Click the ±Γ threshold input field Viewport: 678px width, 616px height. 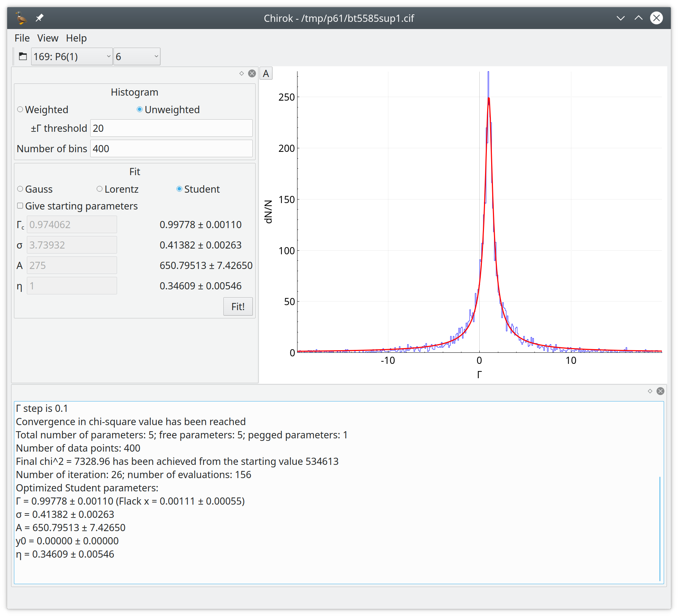[171, 128]
